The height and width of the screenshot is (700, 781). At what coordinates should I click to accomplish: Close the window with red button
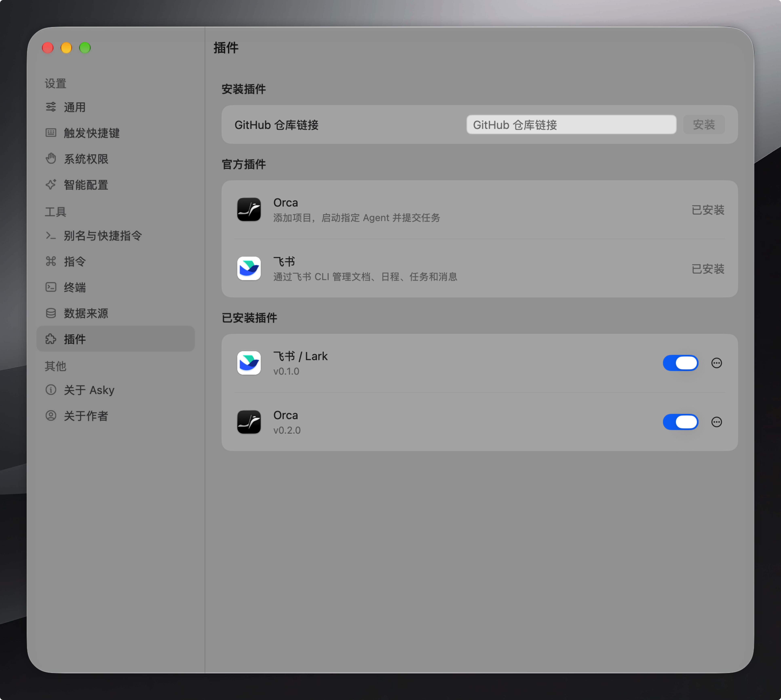[x=48, y=48]
